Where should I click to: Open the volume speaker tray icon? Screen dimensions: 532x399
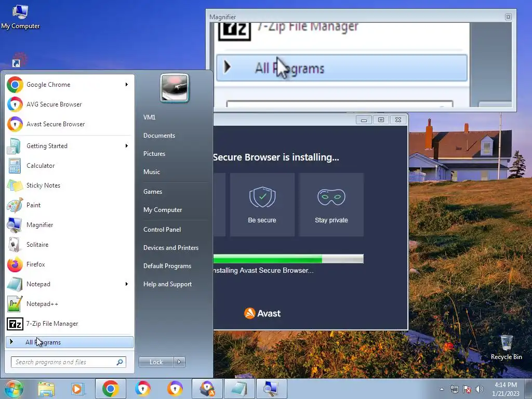[x=480, y=389]
